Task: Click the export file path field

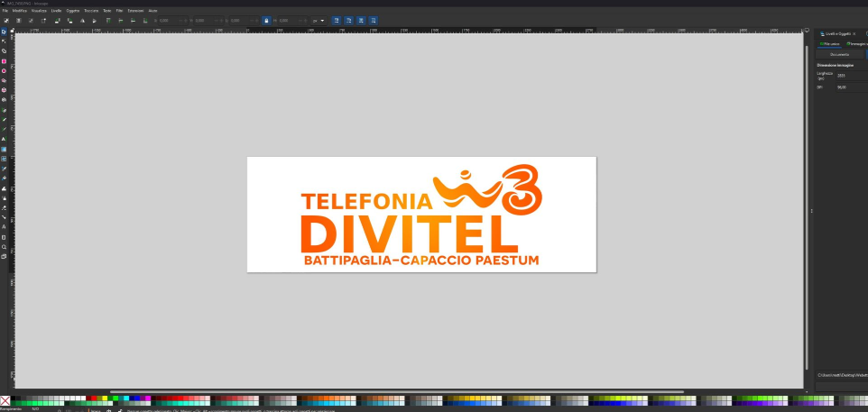Action: point(842,375)
